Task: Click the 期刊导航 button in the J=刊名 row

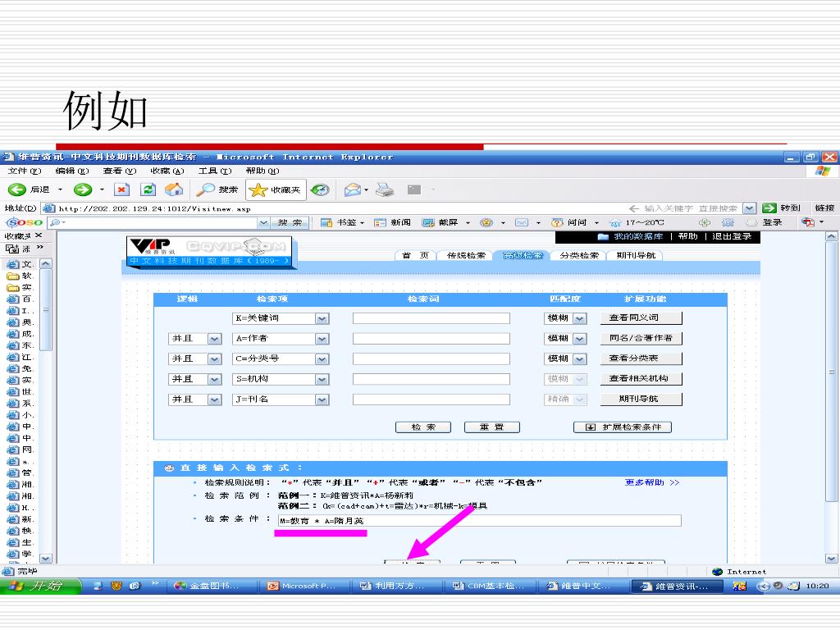Action: pyautogui.click(x=641, y=399)
